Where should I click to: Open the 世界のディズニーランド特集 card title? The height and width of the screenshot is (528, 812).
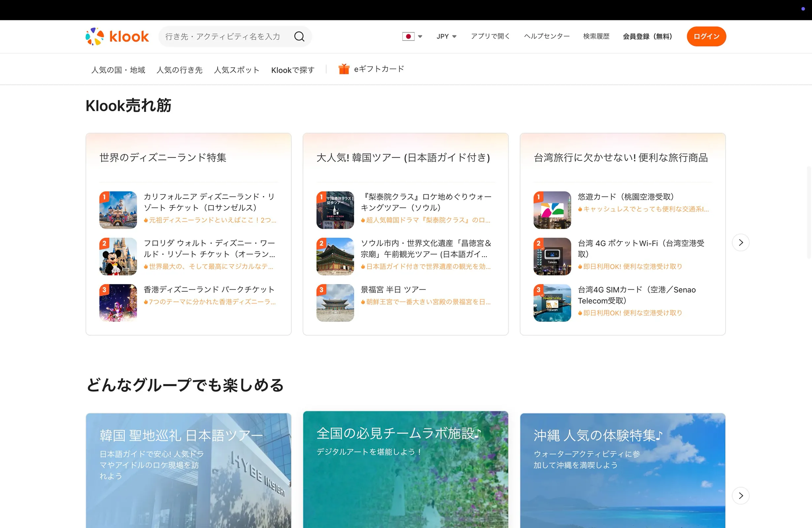[163, 158]
